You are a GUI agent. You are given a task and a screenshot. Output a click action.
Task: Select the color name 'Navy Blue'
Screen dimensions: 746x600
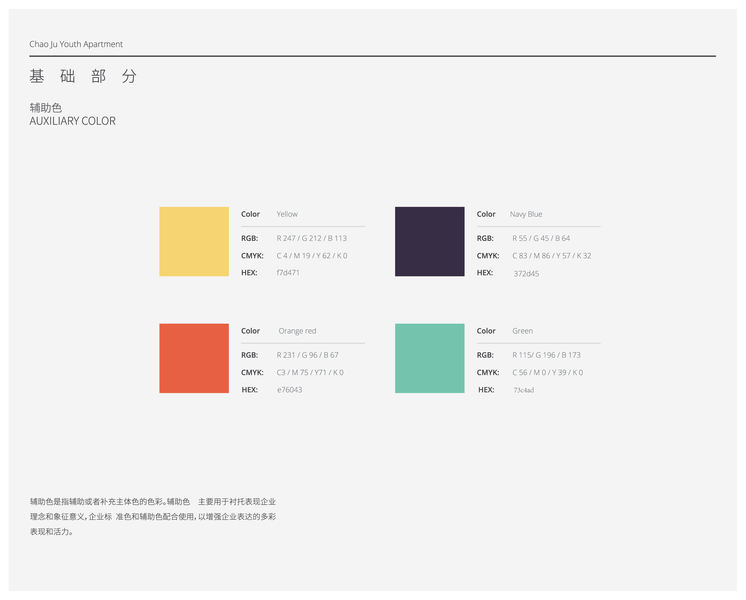[526, 214]
